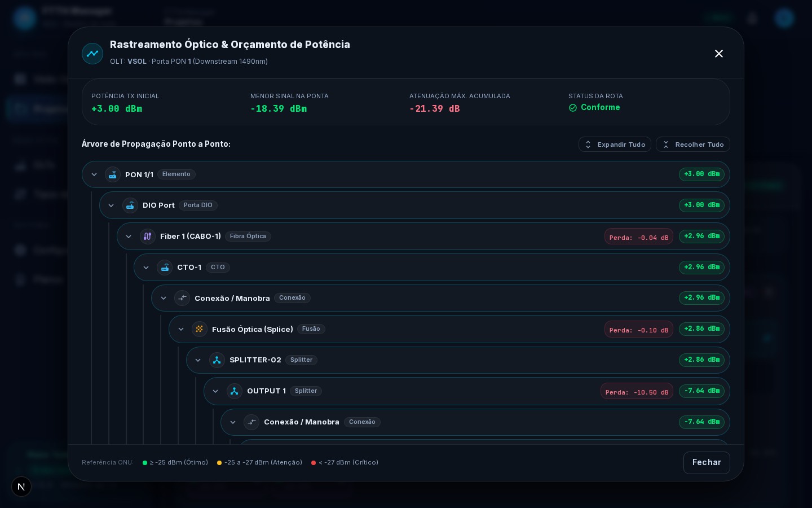Click the Expandir Tudo arrows icon
Viewport: 812px width, 508px height.
pos(588,144)
